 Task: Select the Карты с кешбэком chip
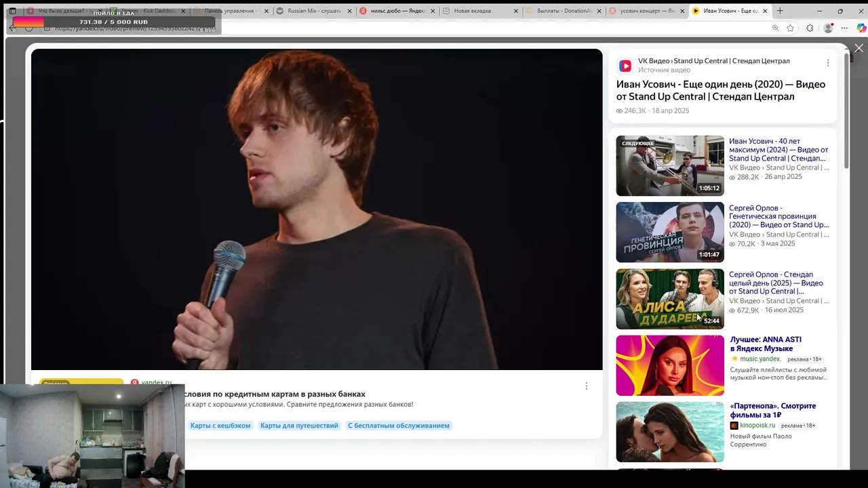220,426
